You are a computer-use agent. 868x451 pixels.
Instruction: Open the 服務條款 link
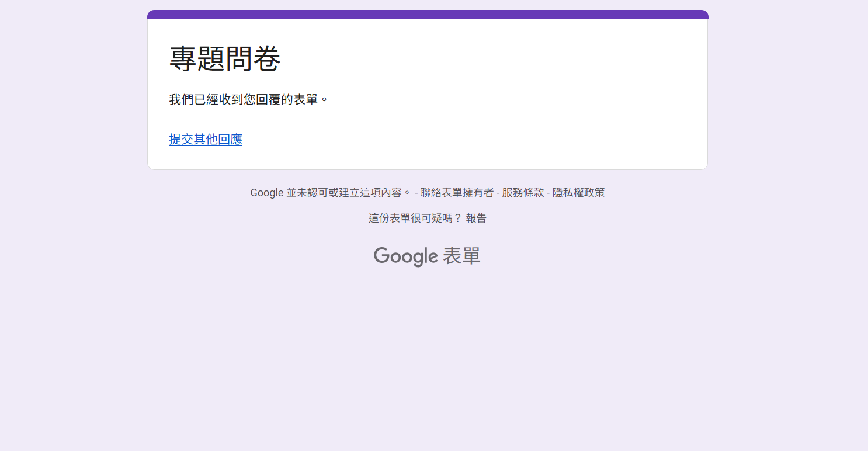(x=523, y=193)
